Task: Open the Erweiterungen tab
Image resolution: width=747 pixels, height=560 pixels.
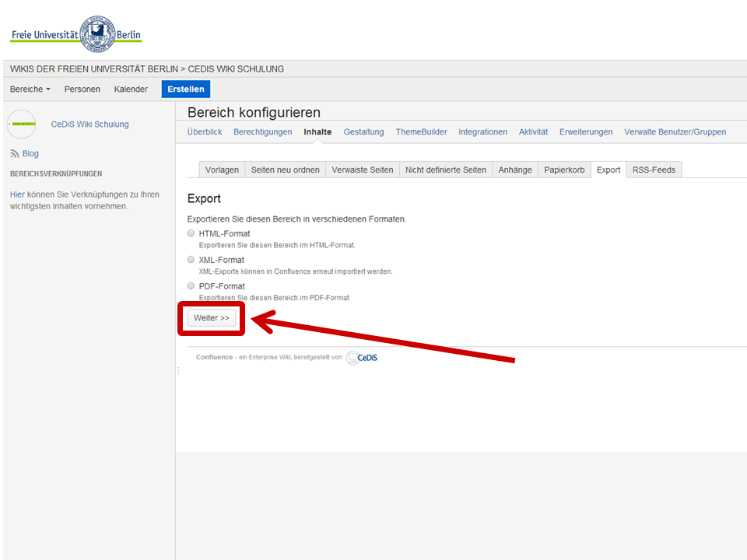Action: (586, 132)
